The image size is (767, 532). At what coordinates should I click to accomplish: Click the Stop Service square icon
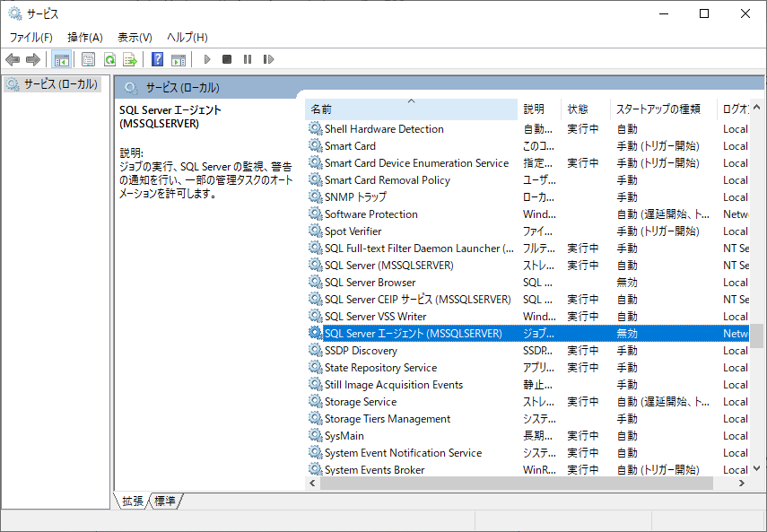click(x=227, y=59)
